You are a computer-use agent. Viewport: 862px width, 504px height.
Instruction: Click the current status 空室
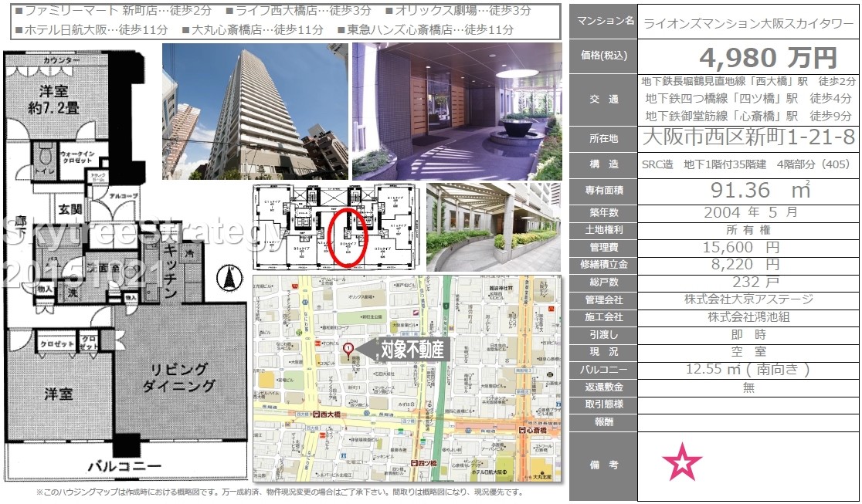coord(748,352)
